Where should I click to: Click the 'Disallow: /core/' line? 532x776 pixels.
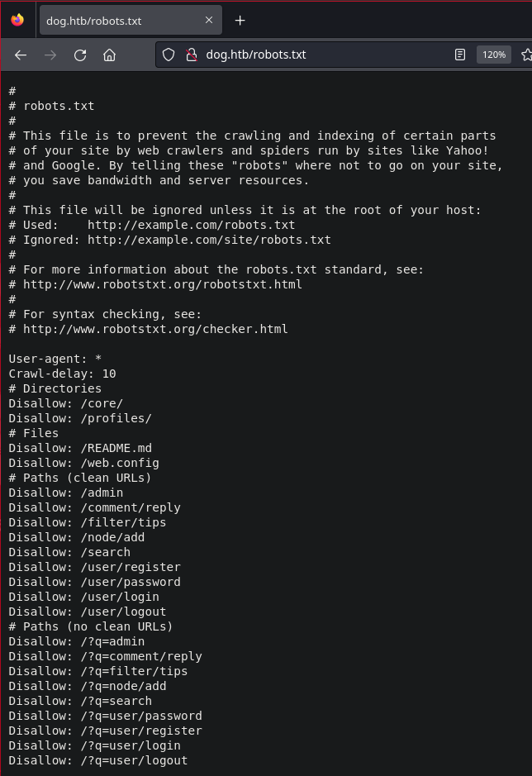tap(65, 403)
